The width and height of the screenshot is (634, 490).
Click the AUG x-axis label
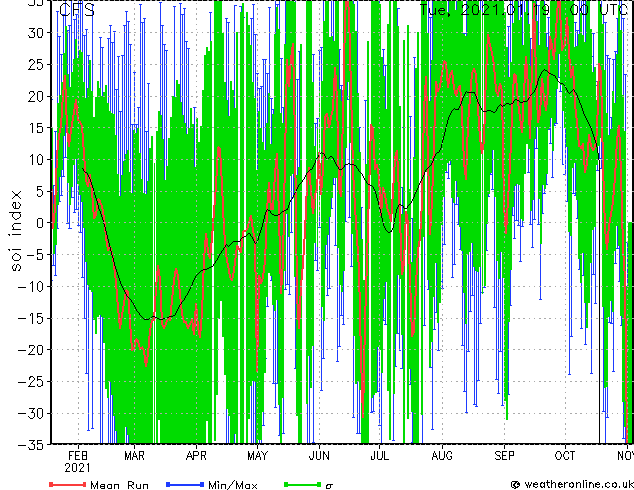(x=442, y=456)
